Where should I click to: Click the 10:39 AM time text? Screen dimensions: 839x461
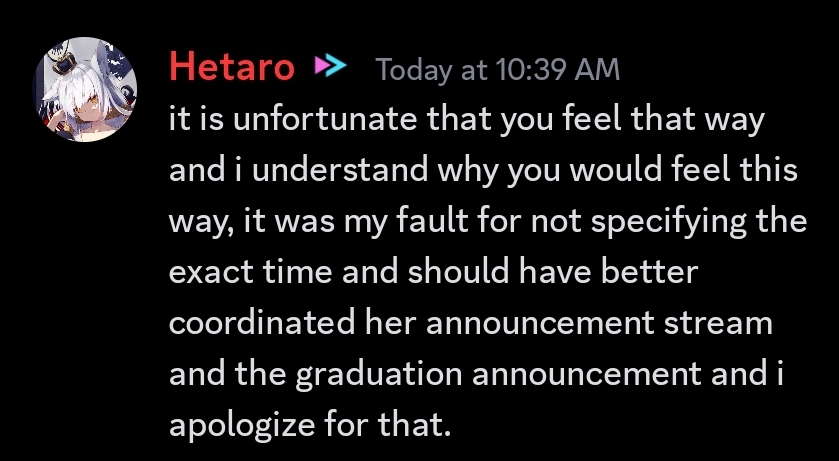click(558, 70)
